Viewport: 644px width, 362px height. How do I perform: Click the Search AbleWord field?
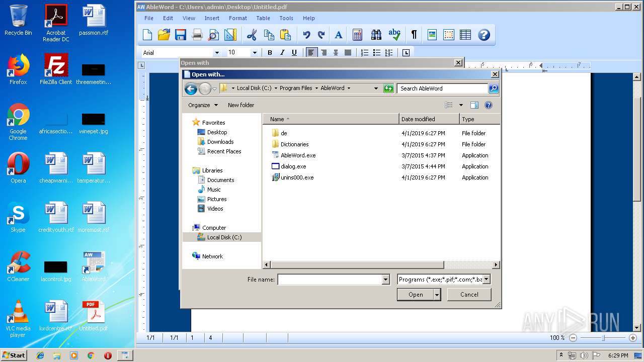point(442,88)
